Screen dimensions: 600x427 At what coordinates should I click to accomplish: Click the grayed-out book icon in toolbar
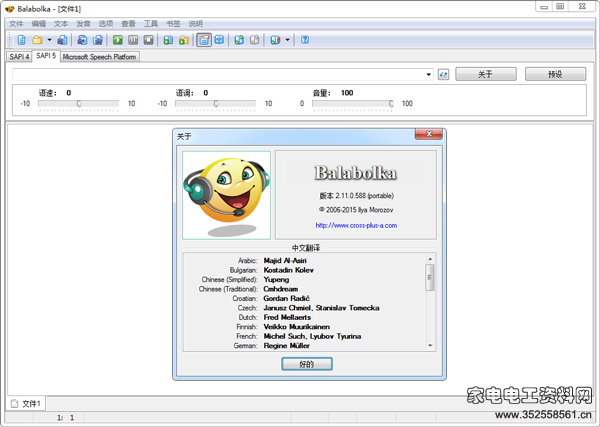click(x=254, y=40)
